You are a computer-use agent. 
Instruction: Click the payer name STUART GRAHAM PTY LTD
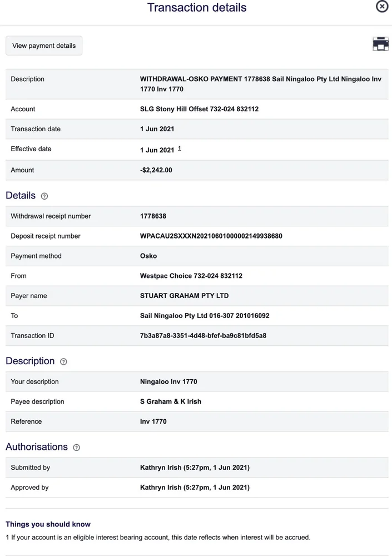[x=184, y=296]
